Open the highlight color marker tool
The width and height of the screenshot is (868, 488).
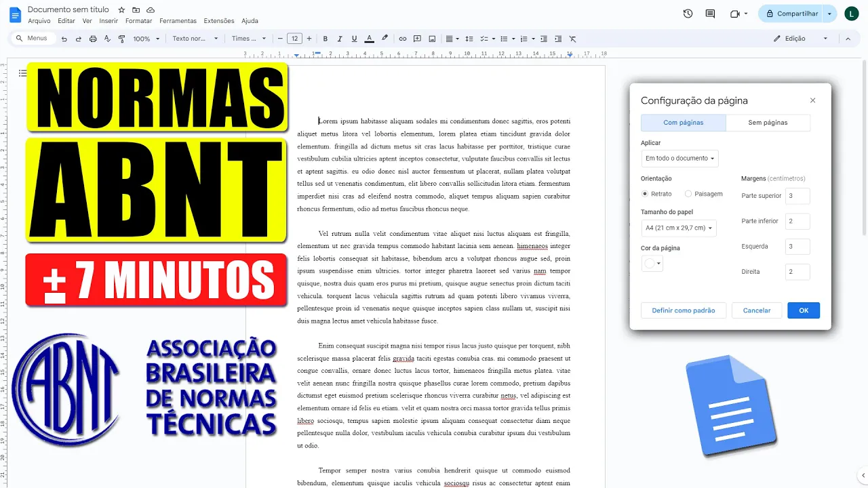384,39
